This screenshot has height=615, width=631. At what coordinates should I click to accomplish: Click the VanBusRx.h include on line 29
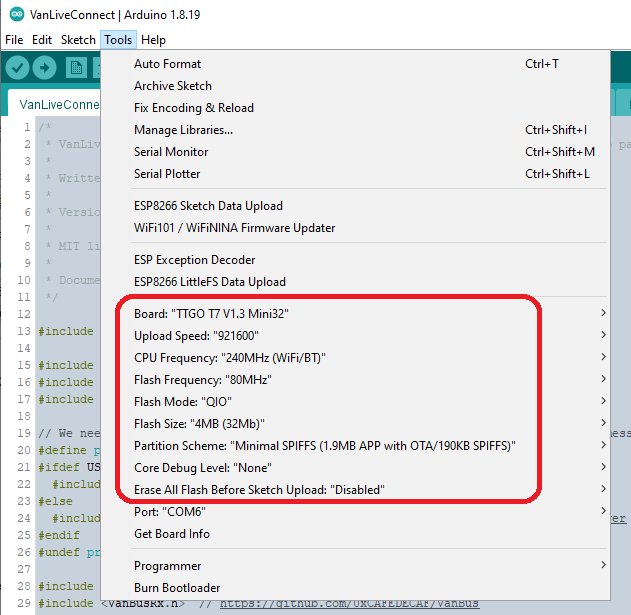coord(143,603)
